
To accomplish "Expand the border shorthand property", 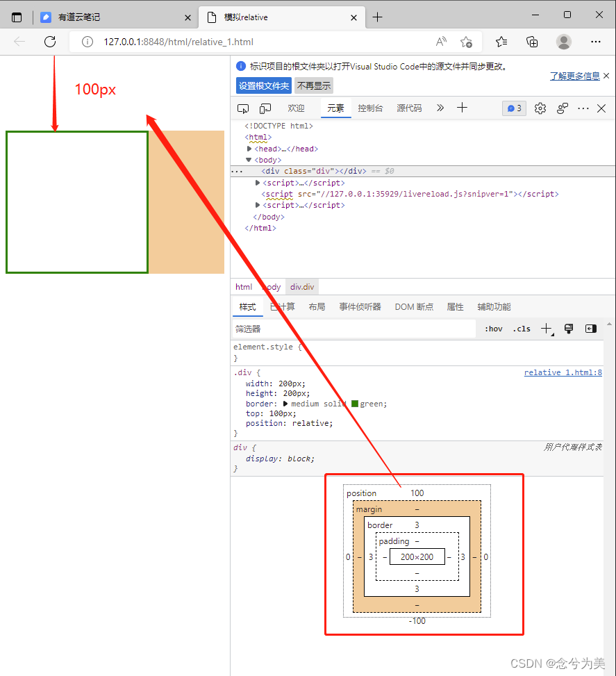I will pos(285,404).
